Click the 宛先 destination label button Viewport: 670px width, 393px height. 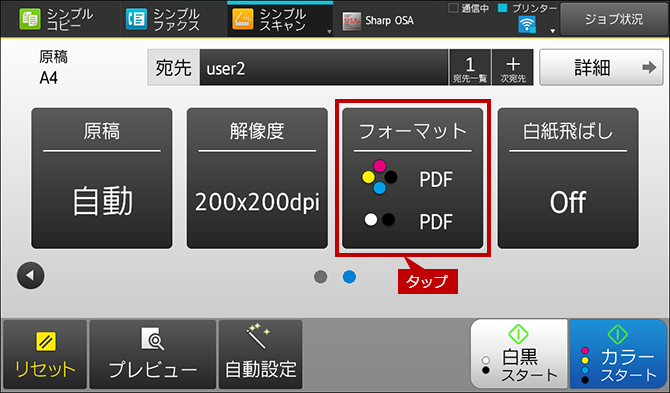point(173,67)
